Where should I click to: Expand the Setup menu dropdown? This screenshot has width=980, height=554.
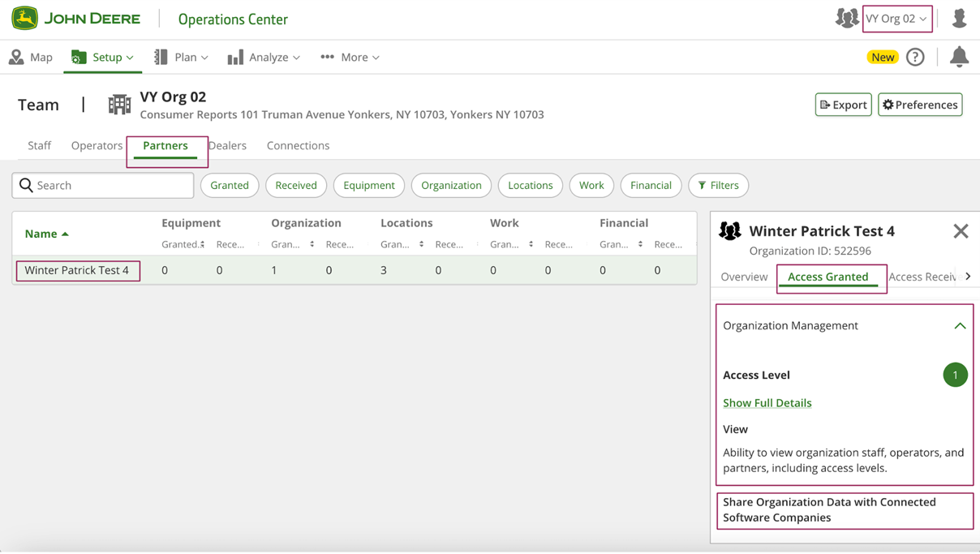point(102,57)
